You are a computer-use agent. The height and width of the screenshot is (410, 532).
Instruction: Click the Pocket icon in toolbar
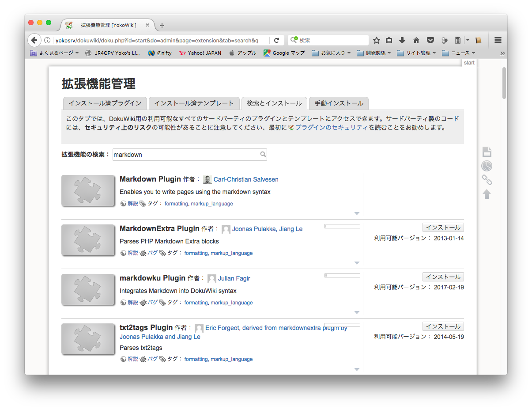pyautogui.click(x=430, y=40)
